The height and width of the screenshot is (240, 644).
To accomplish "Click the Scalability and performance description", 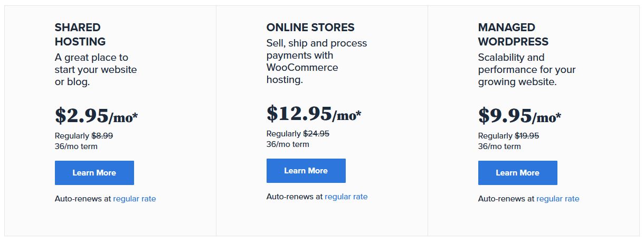I will point(526,69).
